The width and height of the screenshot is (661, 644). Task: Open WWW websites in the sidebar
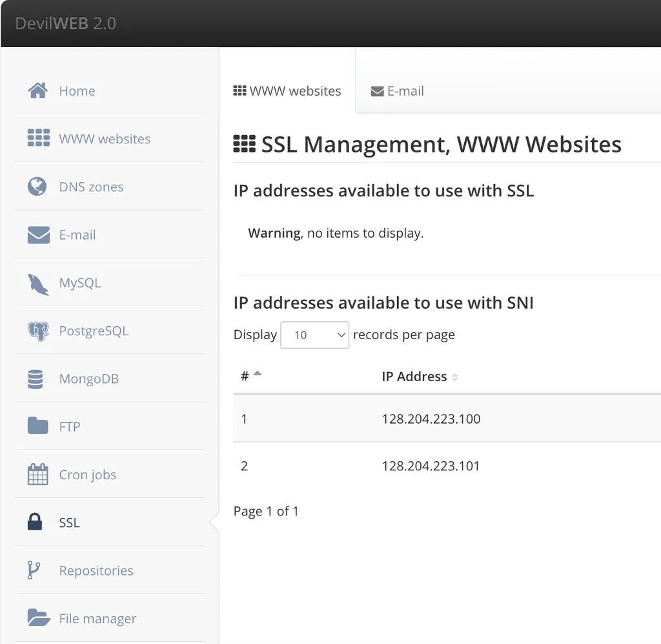click(105, 139)
